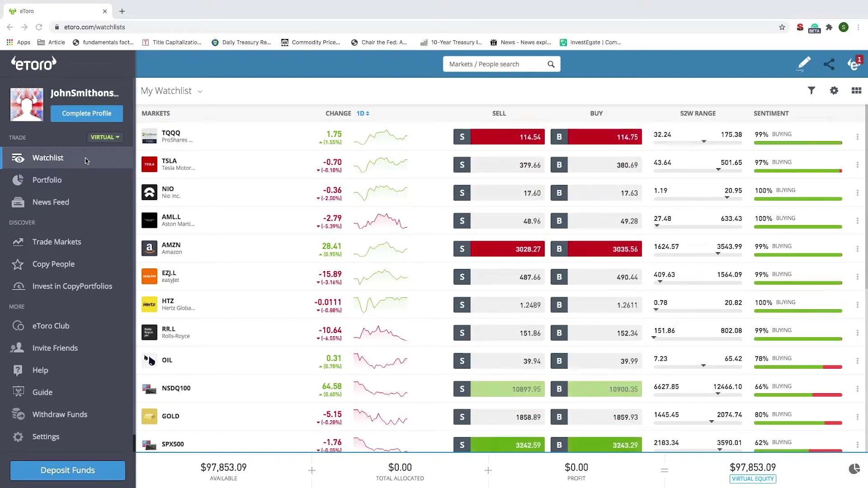
Task: Click the NSDQ100 sentiment bar
Action: point(797,395)
